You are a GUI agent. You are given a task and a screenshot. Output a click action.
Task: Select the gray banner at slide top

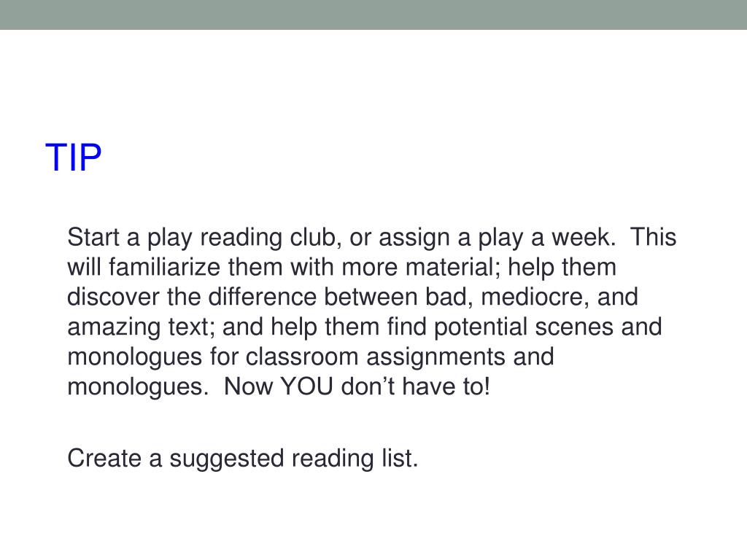click(x=373, y=15)
